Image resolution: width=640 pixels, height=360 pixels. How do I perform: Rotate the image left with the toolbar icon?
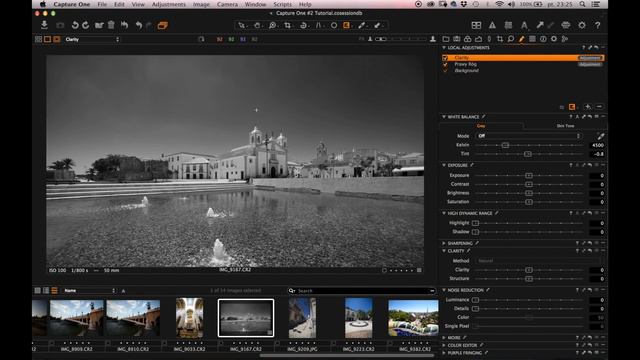[x=75, y=25]
